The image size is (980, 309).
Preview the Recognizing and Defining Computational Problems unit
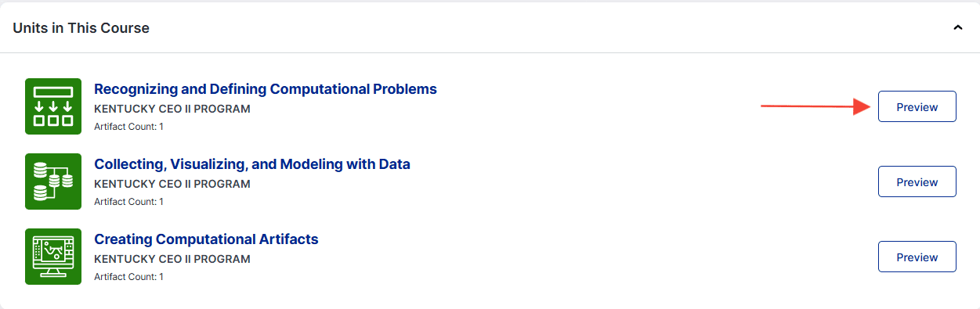pyautogui.click(x=917, y=106)
